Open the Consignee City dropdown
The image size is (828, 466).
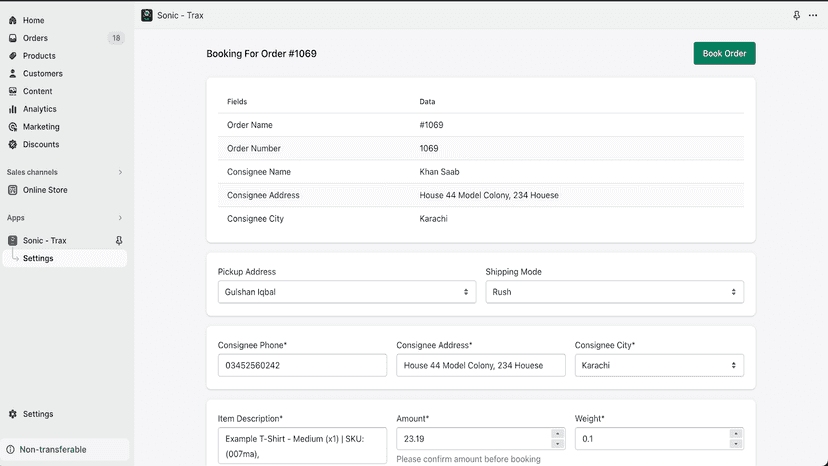[659, 365]
